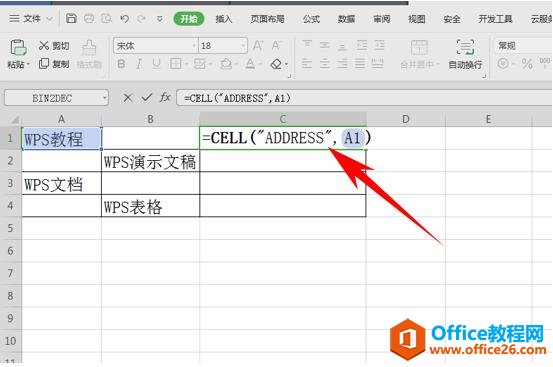Click the 格式刷 format painter brush
This screenshot has height=367, width=553.
click(x=89, y=48)
